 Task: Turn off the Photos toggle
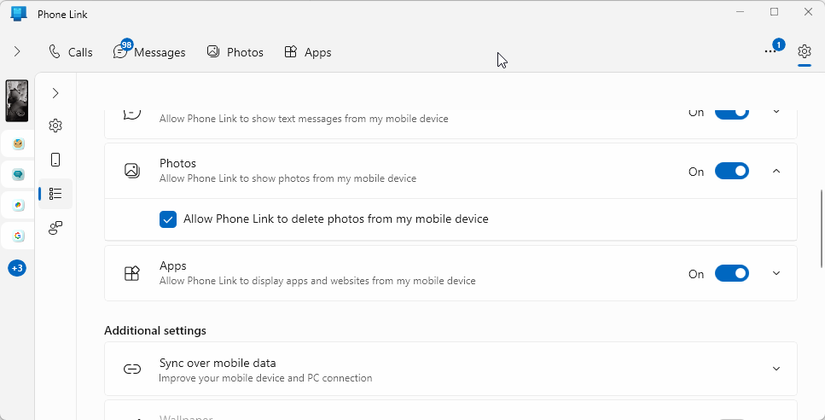731,171
